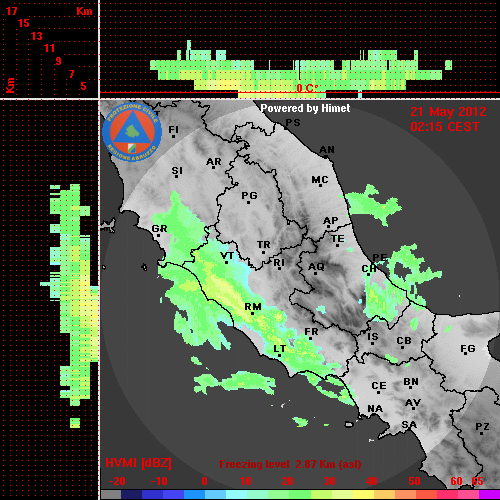Click the CH city label on the map

[x=369, y=268]
